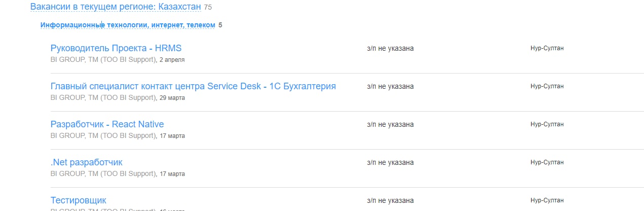Open the "Разработчик - React Native" vacancy

[x=107, y=124]
